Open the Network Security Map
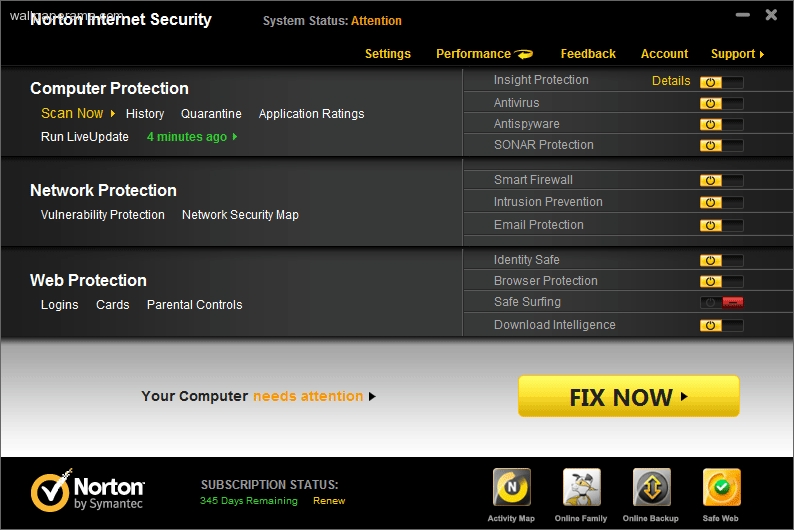 click(x=240, y=215)
